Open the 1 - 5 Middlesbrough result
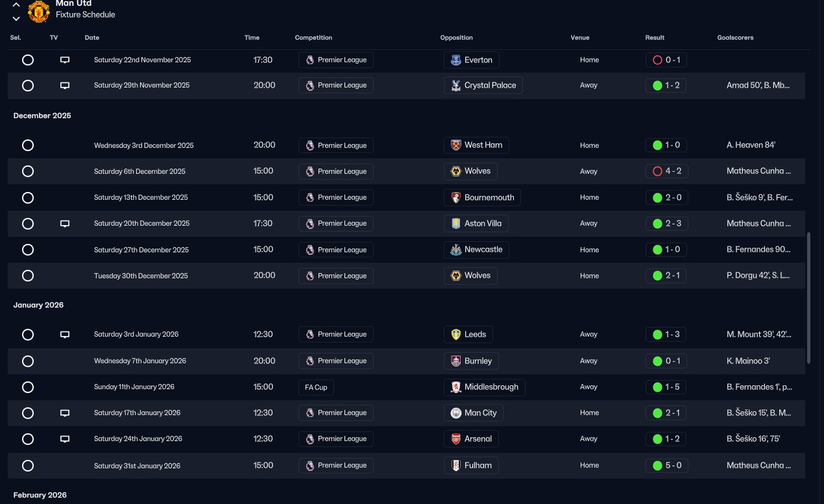Viewport: 824px width, 504px height. (x=666, y=387)
